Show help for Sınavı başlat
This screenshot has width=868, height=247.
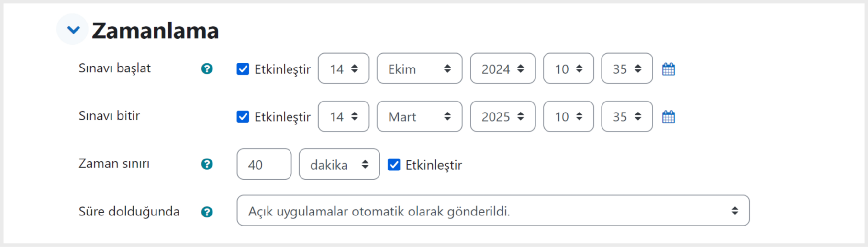pos(207,69)
